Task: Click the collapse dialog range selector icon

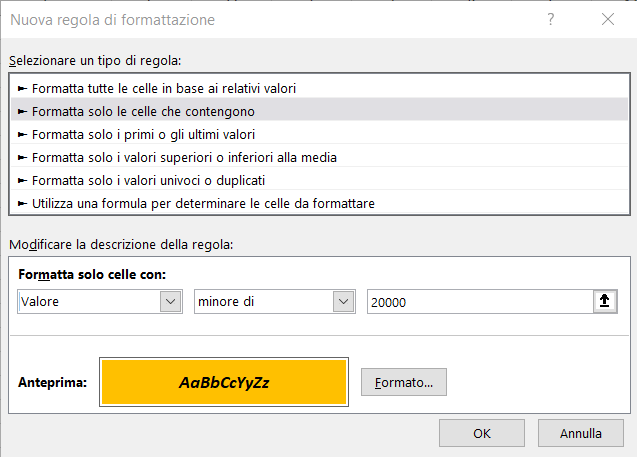Action: pyautogui.click(x=604, y=302)
